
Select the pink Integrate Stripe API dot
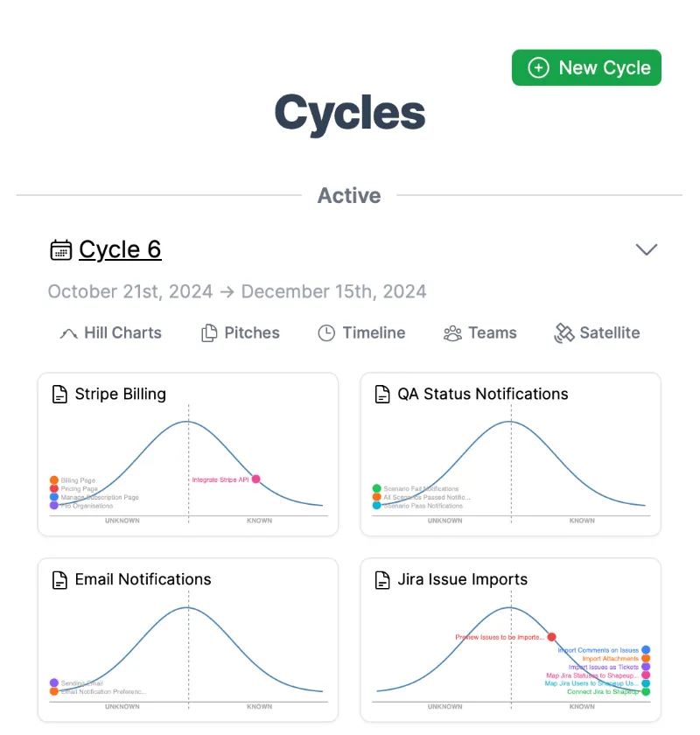pyautogui.click(x=256, y=479)
